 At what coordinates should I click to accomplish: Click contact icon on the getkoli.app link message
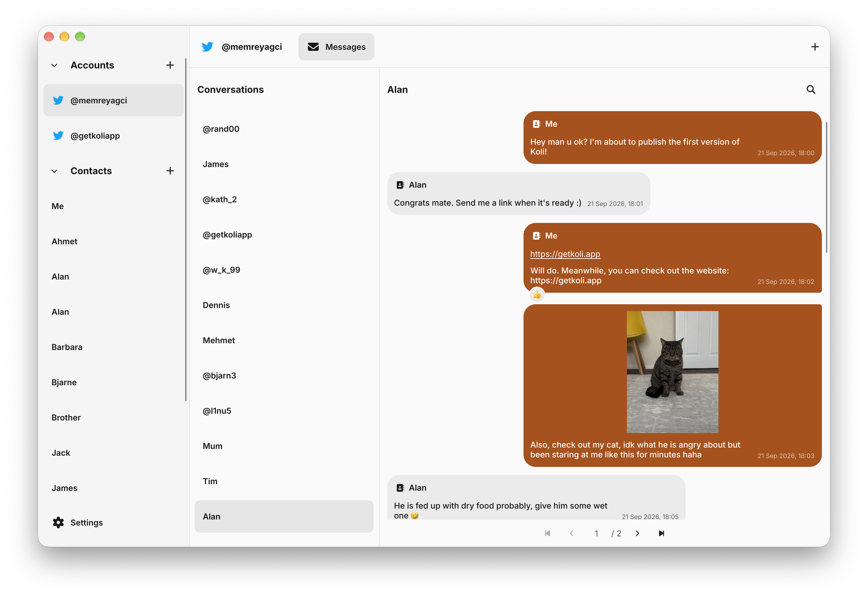tap(536, 236)
